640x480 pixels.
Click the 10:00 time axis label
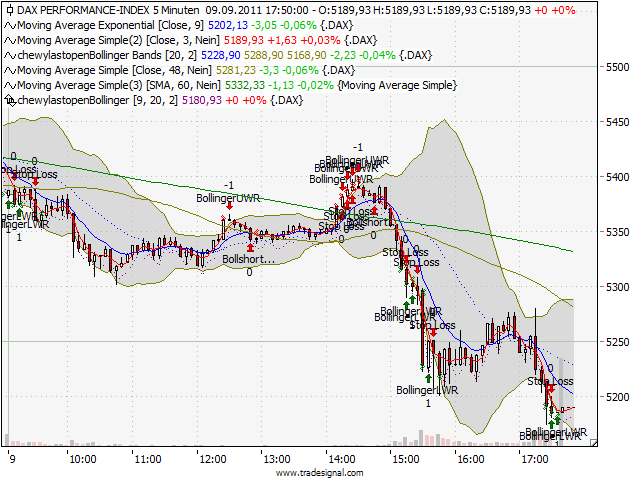click(83, 460)
